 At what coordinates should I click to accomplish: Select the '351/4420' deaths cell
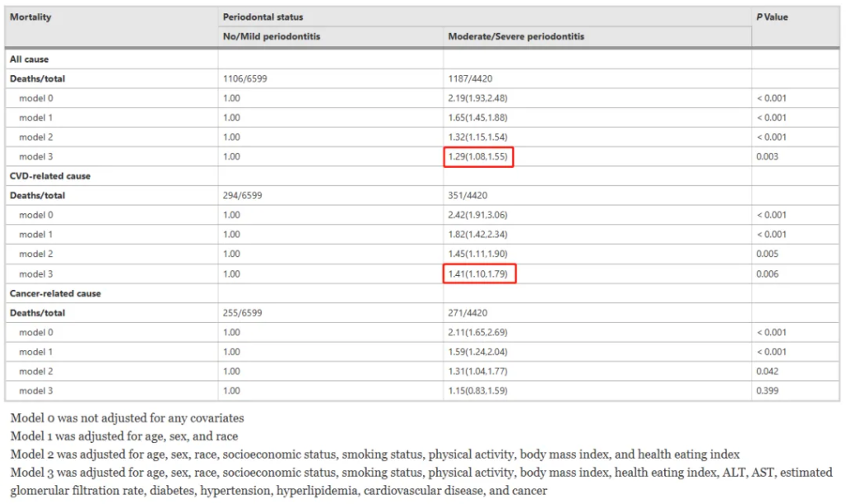(x=468, y=195)
